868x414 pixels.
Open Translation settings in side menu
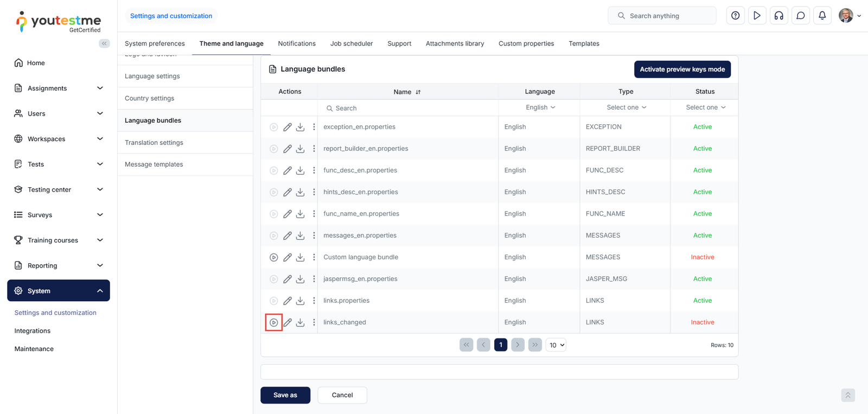pyautogui.click(x=154, y=143)
